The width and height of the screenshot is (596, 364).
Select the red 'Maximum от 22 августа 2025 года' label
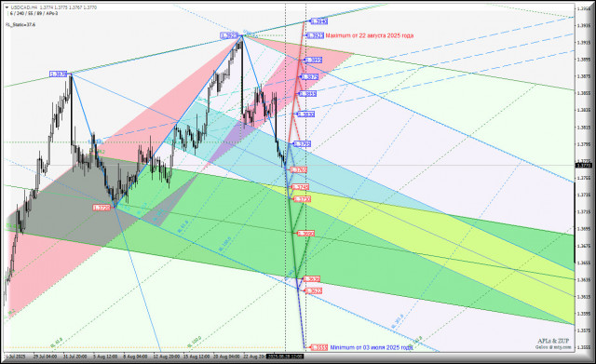tap(370, 35)
